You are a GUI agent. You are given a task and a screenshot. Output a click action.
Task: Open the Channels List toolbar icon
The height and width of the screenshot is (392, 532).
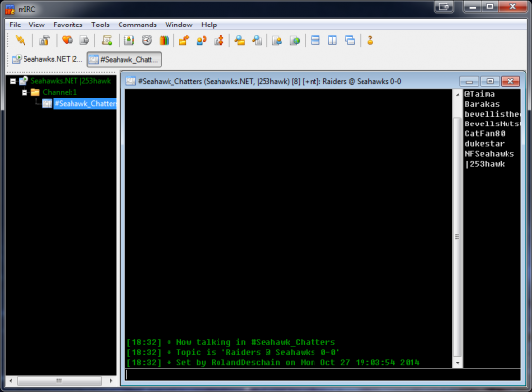coord(84,41)
